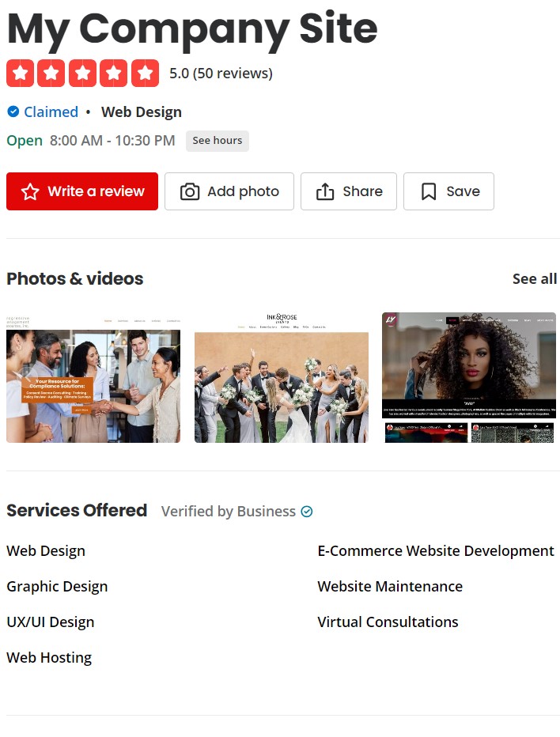Open the See all photos link
Image resolution: width=560 pixels, height=737 pixels.
pos(535,278)
